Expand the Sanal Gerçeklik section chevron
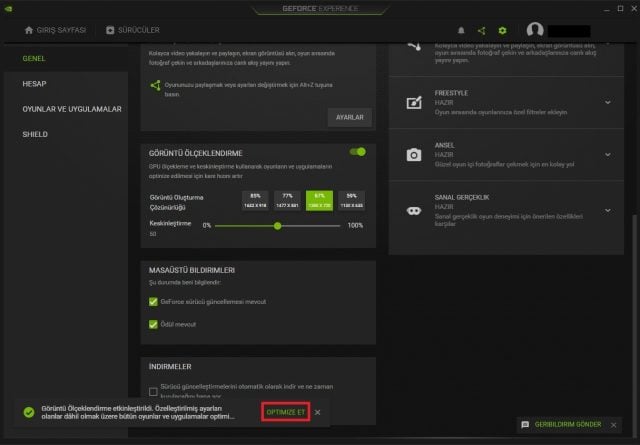This screenshot has height=445, width=640. (608, 211)
